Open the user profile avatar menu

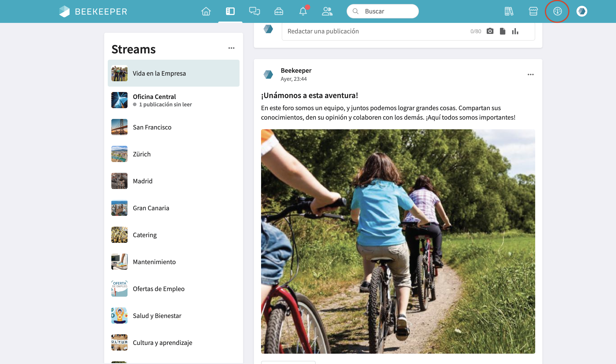pyautogui.click(x=582, y=11)
